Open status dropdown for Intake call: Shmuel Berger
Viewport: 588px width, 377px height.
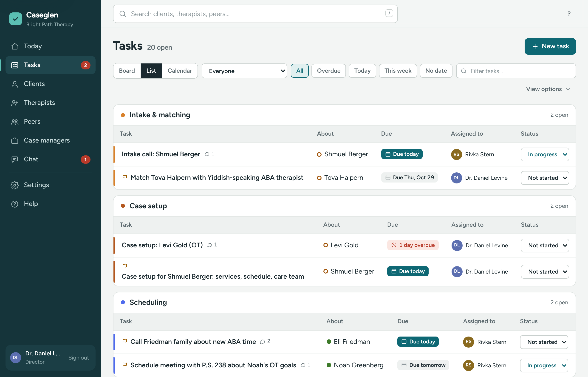(545, 154)
